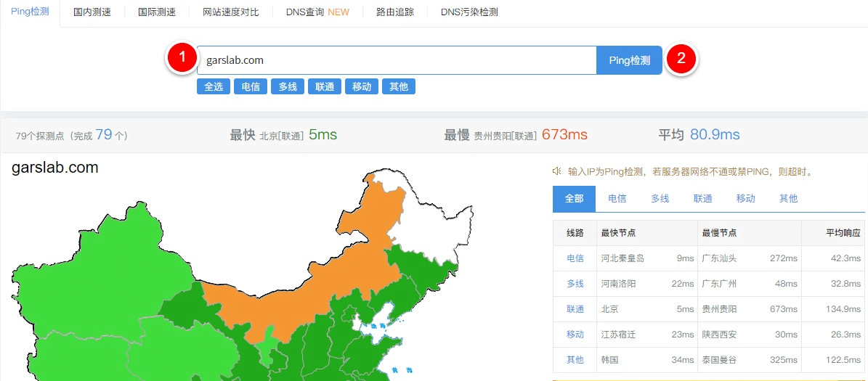This screenshot has width=868, height=381.
Task: Click the garslab.com map title
Action: [54, 168]
